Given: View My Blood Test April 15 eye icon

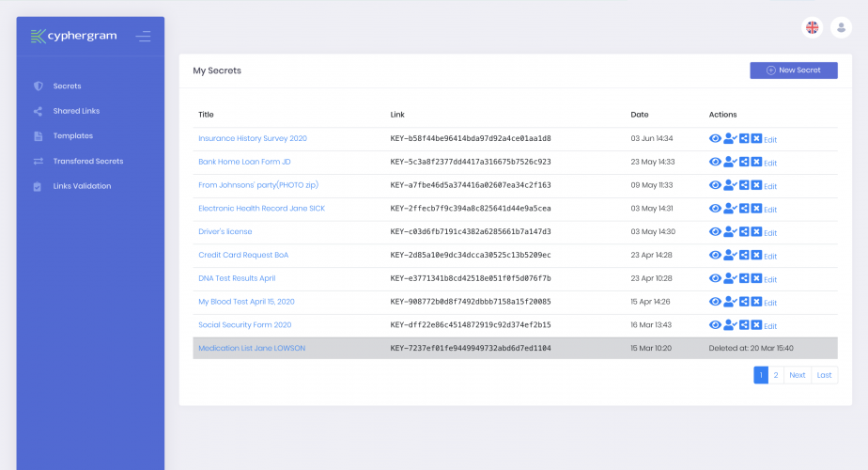Looking at the screenshot, I should point(715,302).
